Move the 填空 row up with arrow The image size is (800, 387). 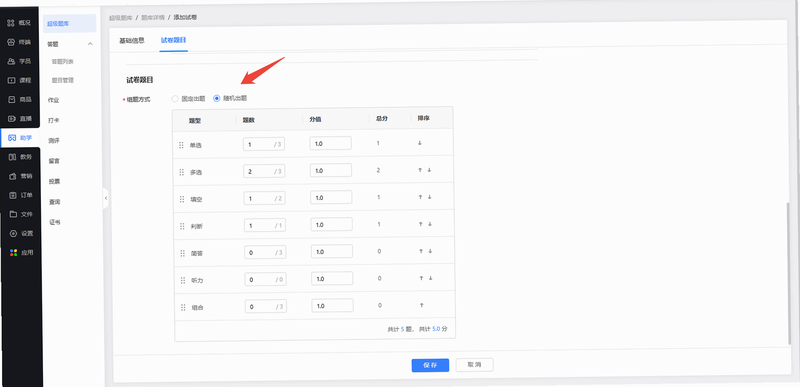420,197
